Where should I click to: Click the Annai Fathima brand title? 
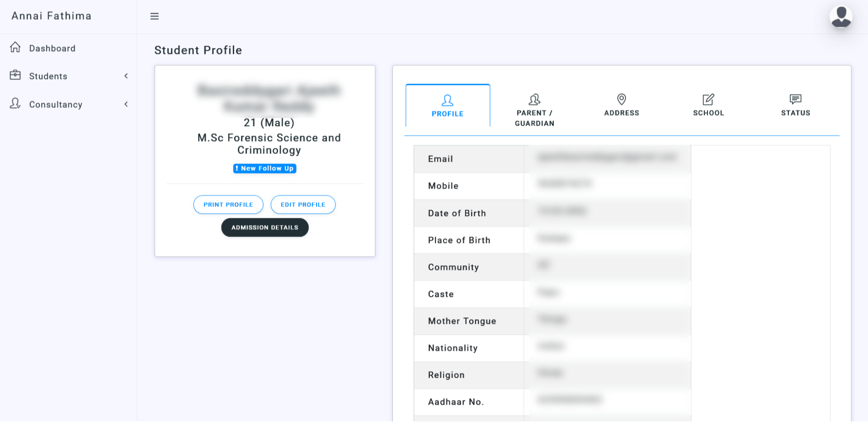(52, 16)
